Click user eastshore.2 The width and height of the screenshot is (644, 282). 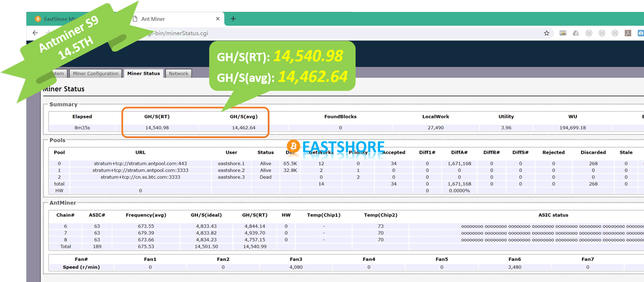point(231,170)
